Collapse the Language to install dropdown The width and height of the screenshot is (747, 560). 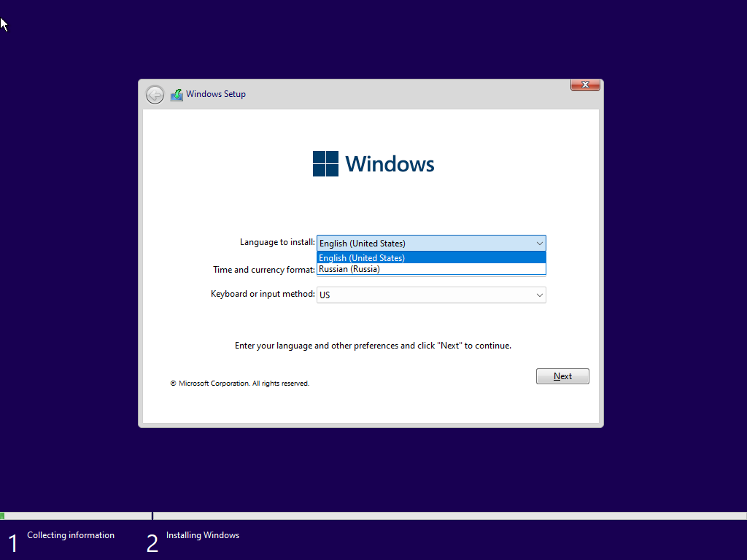pos(539,244)
